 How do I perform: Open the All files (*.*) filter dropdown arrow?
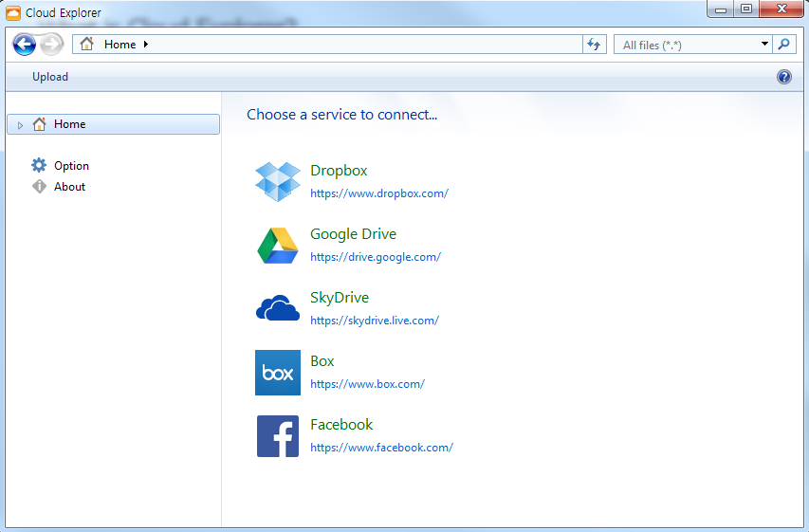[x=764, y=45]
